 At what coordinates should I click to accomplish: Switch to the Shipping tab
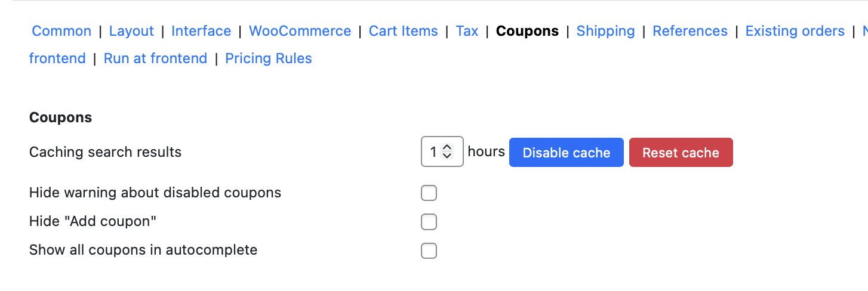pyautogui.click(x=605, y=31)
